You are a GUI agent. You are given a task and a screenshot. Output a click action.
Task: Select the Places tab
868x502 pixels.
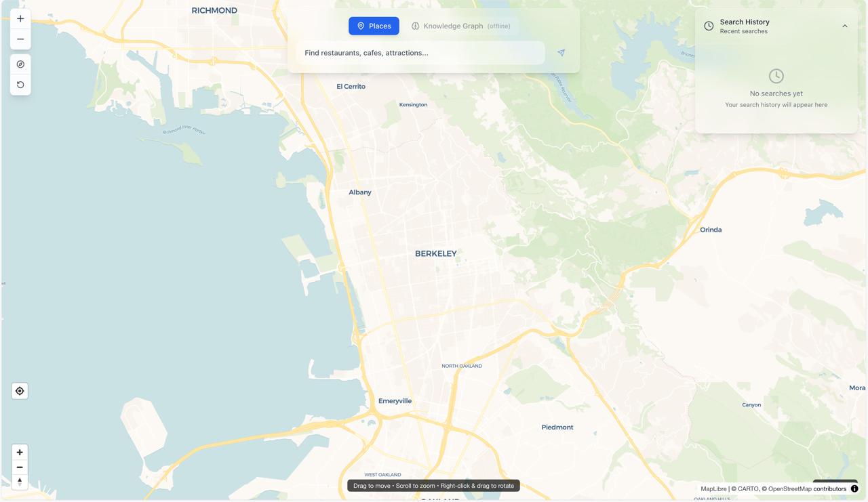pyautogui.click(x=374, y=26)
